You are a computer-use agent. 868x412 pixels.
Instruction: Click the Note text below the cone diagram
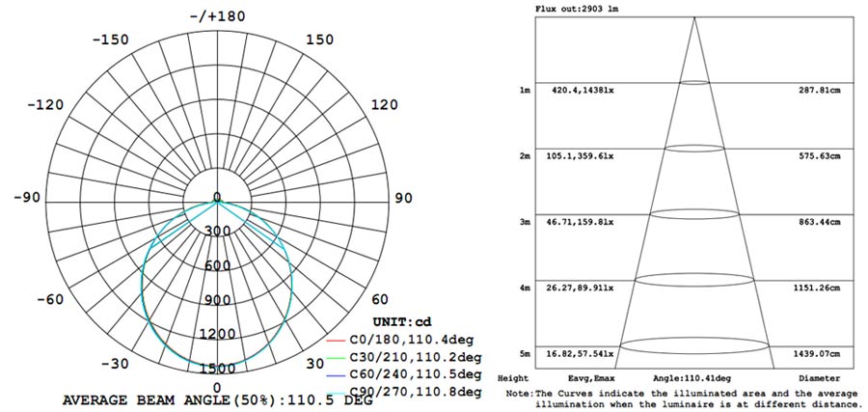point(681,398)
